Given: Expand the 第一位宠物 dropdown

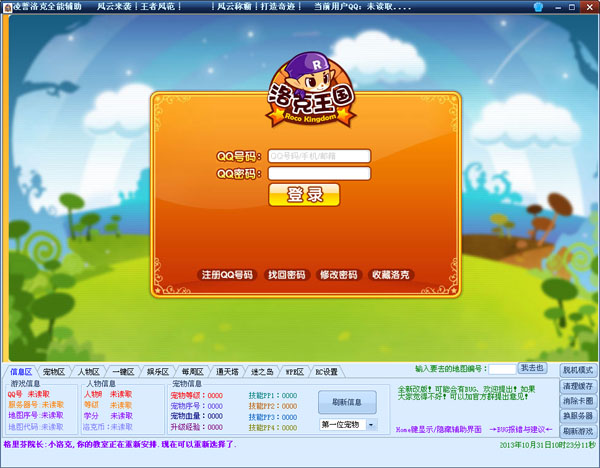Looking at the screenshot, I should click(371, 425).
